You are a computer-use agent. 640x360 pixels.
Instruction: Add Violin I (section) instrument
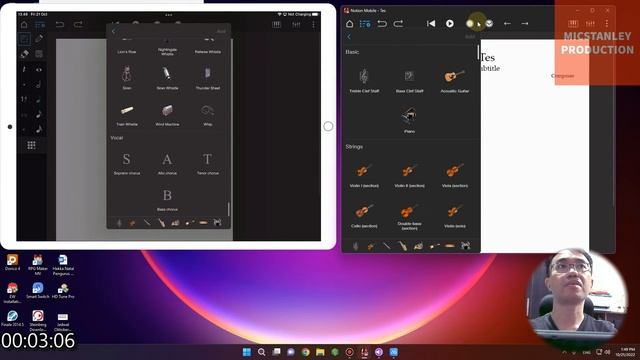pos(364,175)
